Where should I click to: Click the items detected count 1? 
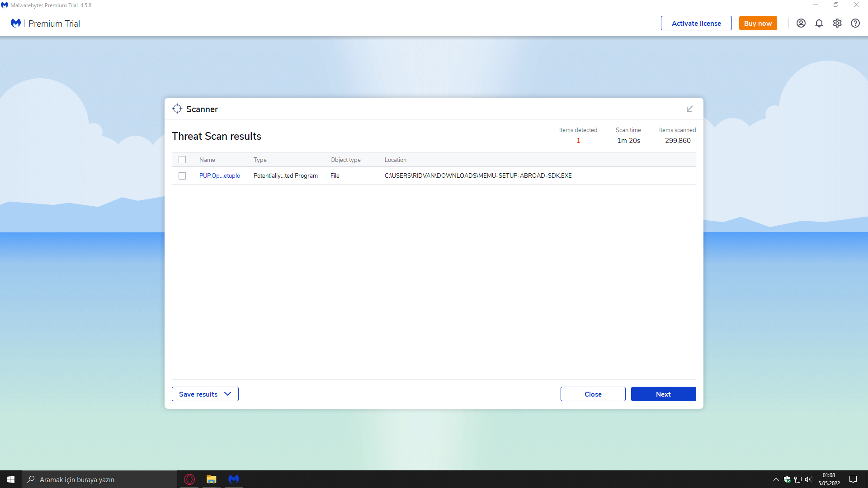pyautogui.click(x=578, y=141)
